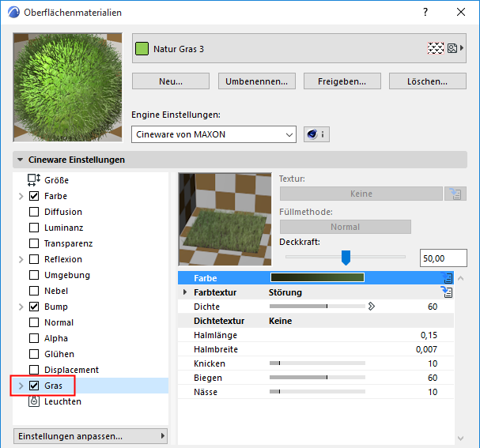This screenshot has height=448, width=480.
Task: Click the load icon in Farbtextur row
Action: 447,292
